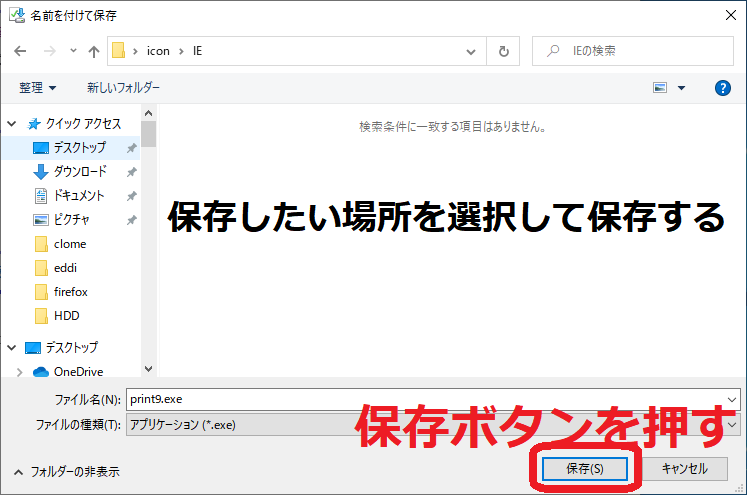Click the Up one level arrow
The image size is (747, 495).
pos(94,51)
